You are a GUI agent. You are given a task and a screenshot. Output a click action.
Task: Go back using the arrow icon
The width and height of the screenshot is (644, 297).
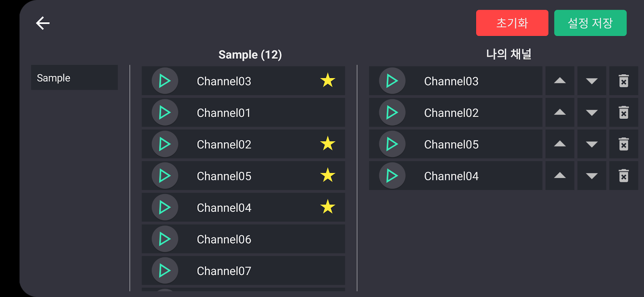[43, 23]
